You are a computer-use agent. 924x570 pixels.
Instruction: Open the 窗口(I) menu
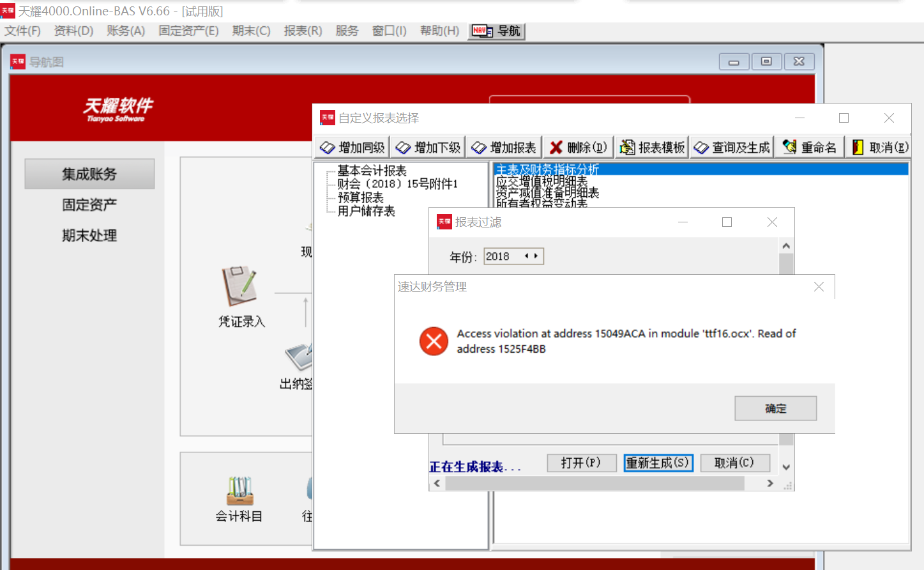point(389,31)
